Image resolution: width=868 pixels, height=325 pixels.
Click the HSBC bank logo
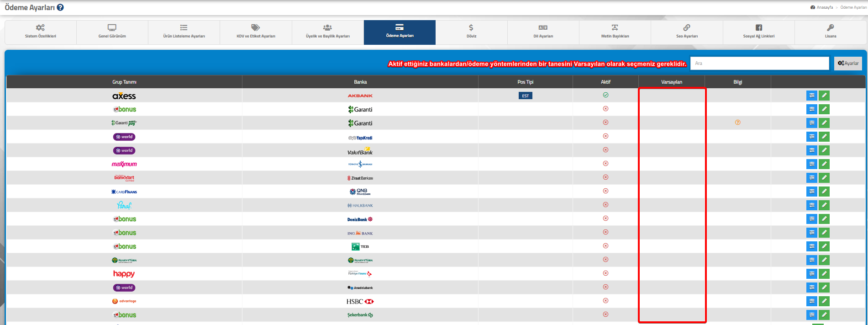point(360,301)
